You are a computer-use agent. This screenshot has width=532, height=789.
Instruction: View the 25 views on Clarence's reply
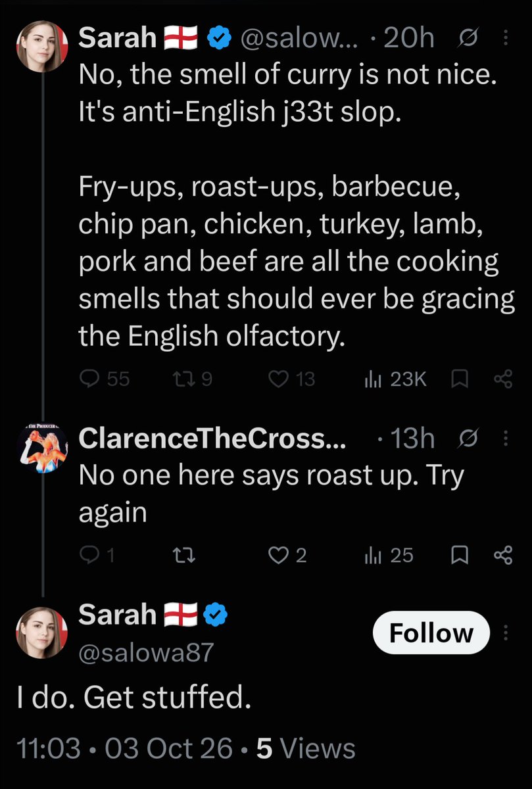389,556
